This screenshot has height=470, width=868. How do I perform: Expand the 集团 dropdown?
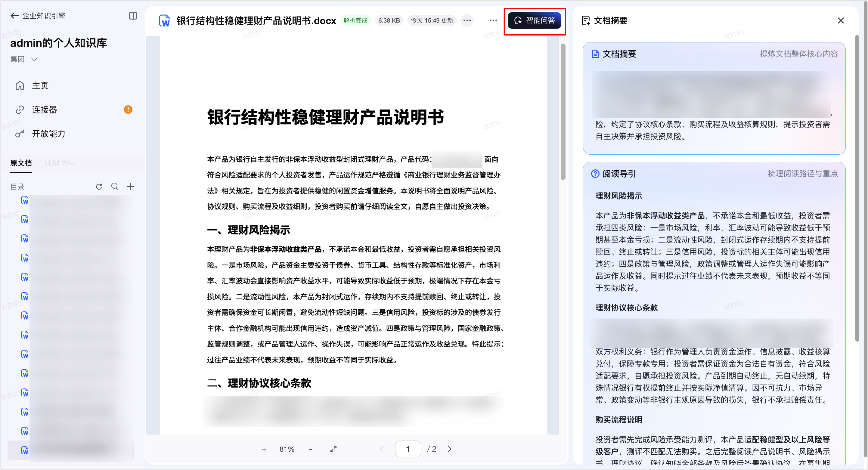click(x=23, y=59)
